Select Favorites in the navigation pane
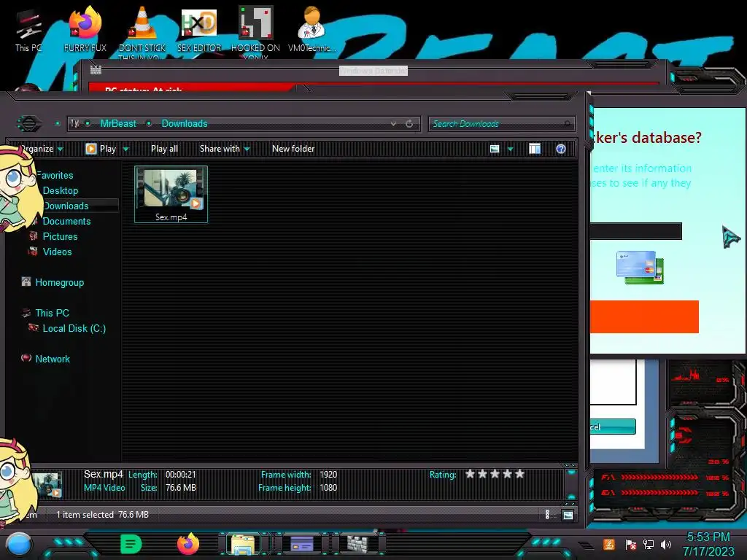 (55, 175)
